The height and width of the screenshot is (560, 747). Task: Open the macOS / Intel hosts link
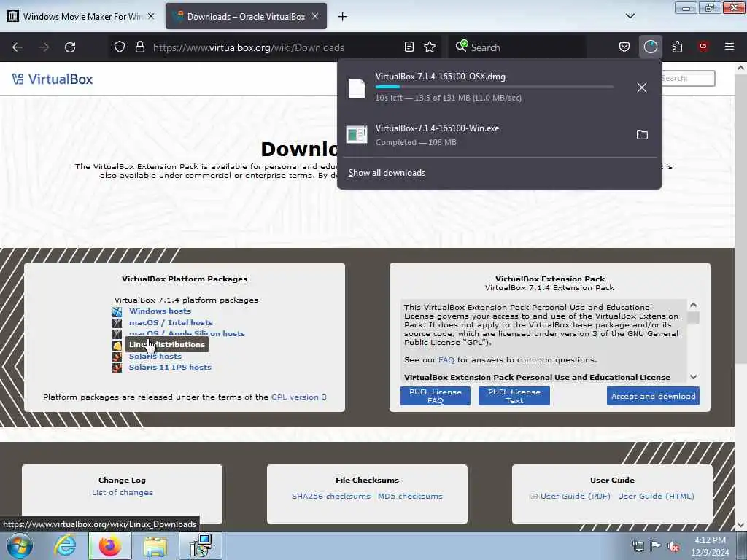click(x=171, y=322)
